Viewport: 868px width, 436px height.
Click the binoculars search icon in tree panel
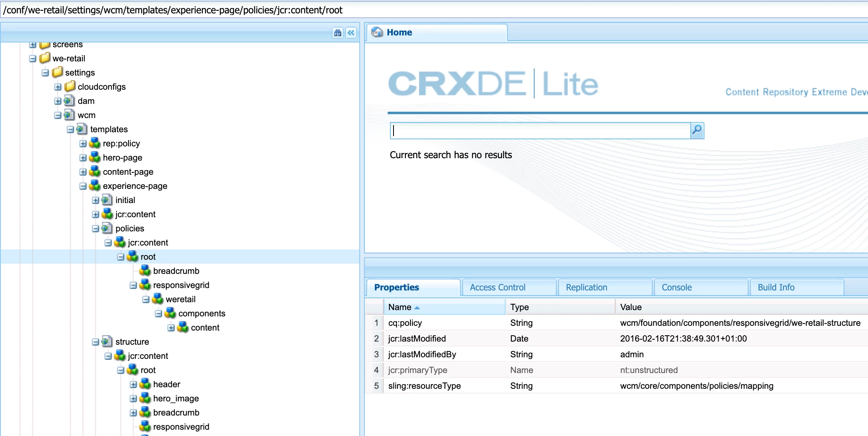tap(337, 33)
